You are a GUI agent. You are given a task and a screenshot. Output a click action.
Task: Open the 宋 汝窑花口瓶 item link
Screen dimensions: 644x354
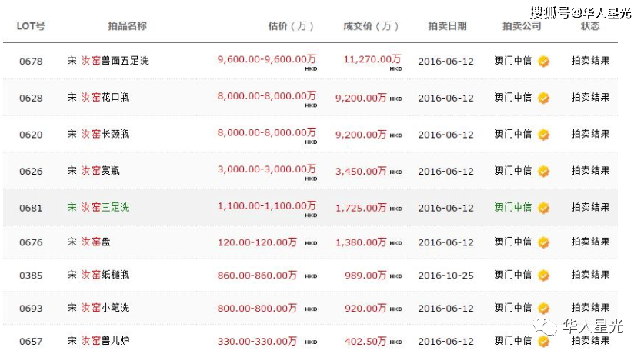coord(98,97)
